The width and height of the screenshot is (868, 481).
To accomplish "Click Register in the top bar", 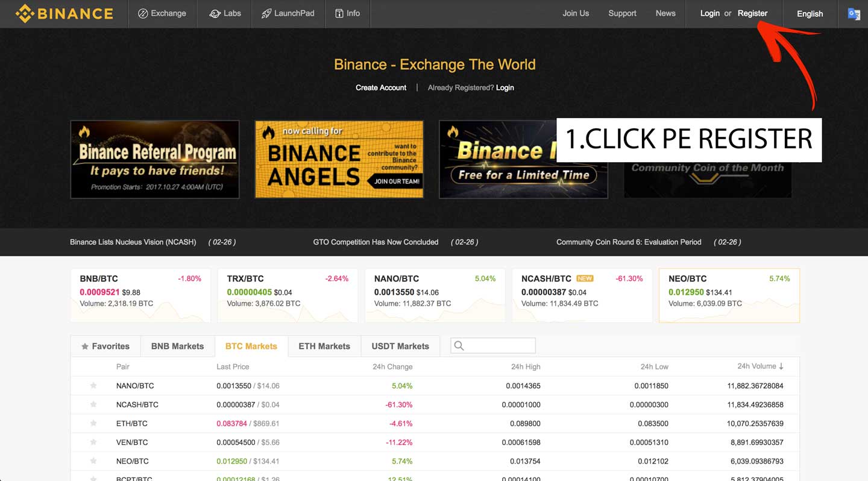I will click(x=752, y=13).
